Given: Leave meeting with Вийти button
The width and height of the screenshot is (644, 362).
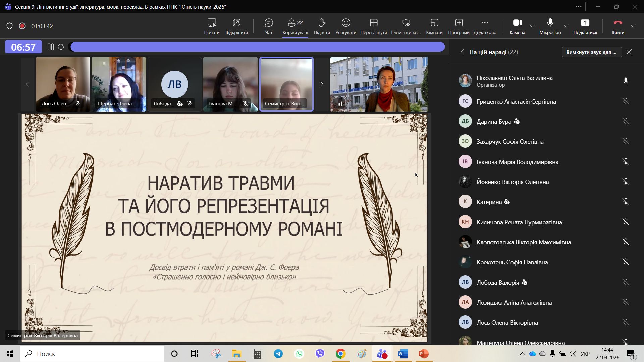Looking at the screenshot, I should coord(618,26).
